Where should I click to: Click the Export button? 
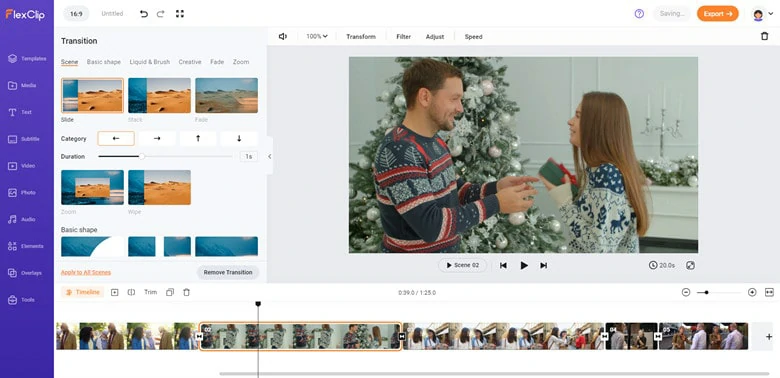pos(718,14)
